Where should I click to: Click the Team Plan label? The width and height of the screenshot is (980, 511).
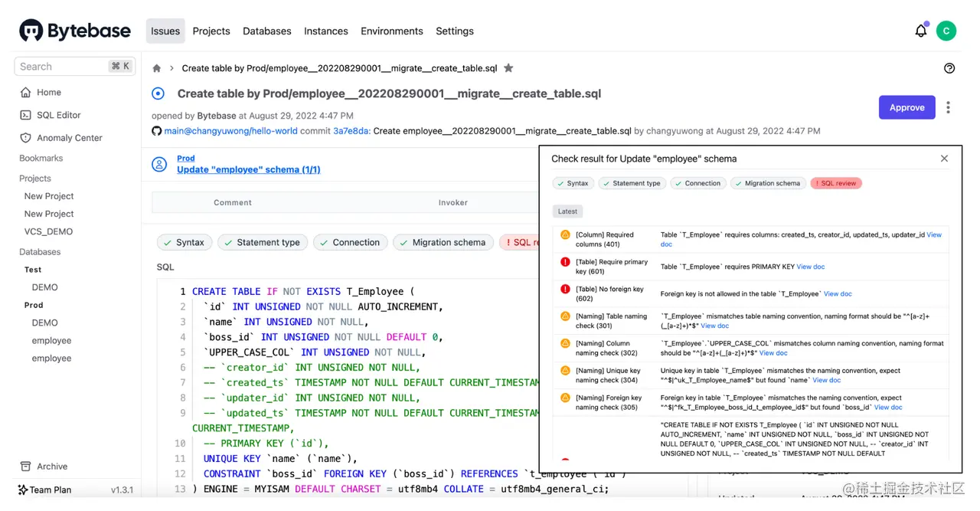[x=51, y=490]
